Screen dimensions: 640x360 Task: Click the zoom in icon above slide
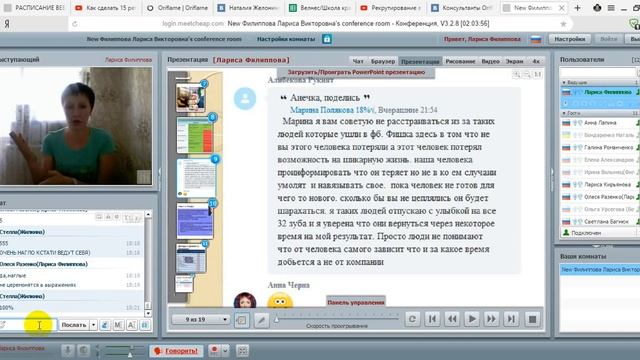click(x=516, y=74)
